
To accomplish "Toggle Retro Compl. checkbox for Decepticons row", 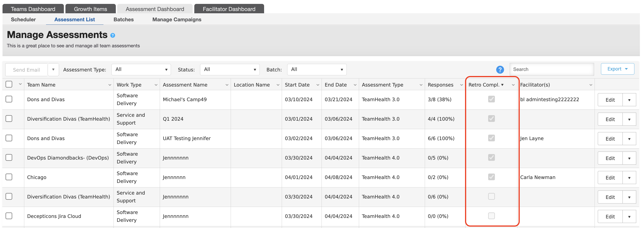I will [492, 216].
